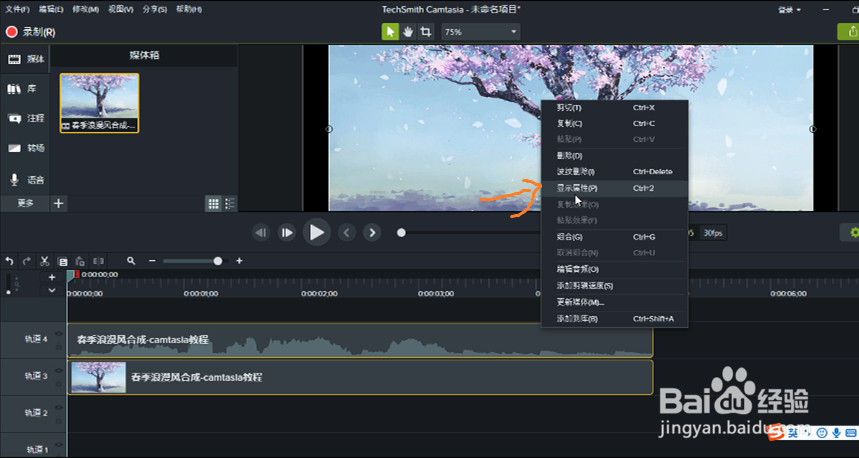Open the 注释 annotations panel
This screenshot has width=859, height=458.
coord(25,118)
